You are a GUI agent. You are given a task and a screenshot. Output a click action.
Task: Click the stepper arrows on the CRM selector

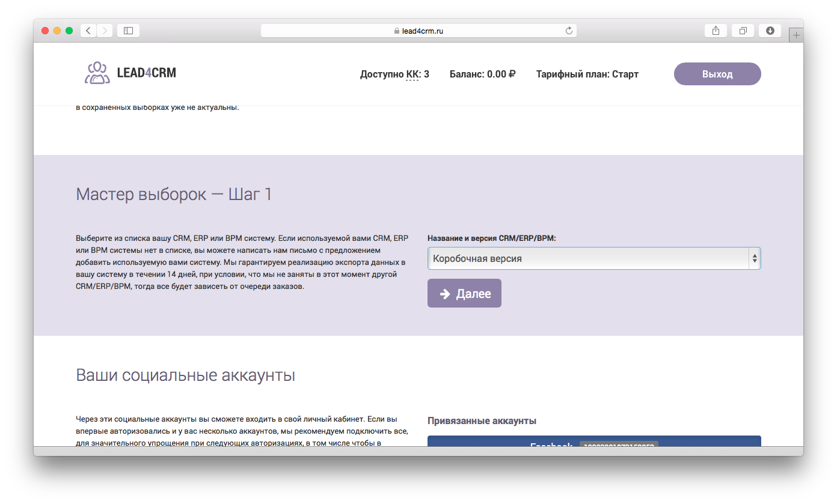(x=755, y=258)
